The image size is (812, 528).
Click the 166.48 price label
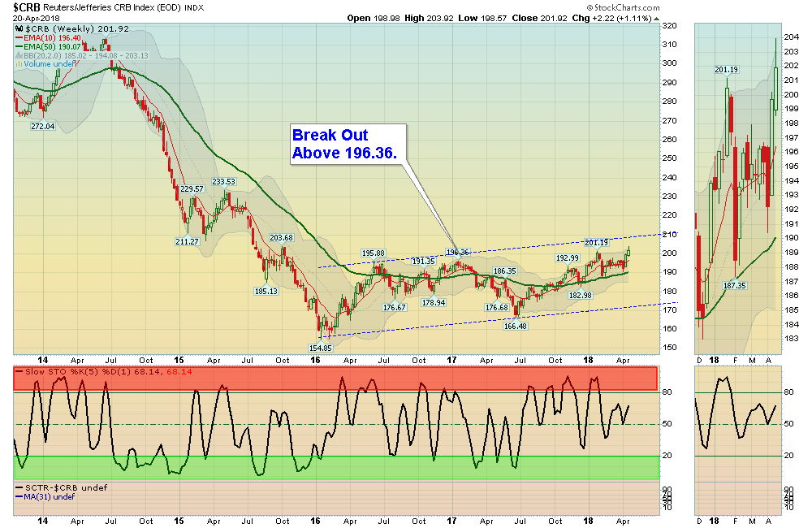516,326
